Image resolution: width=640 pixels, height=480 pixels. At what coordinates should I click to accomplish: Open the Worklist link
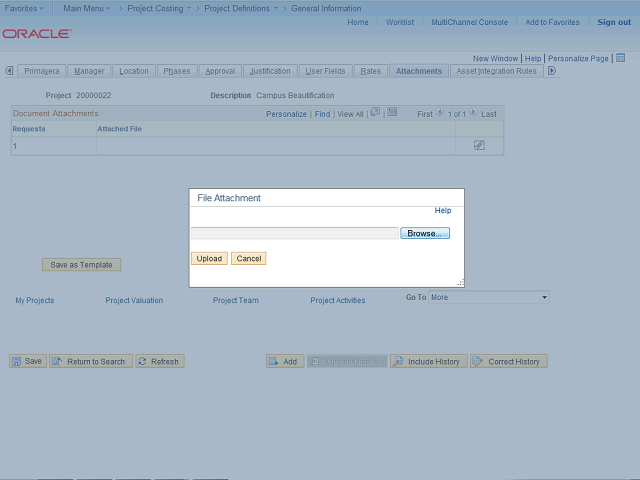click(x=400, y=22)
